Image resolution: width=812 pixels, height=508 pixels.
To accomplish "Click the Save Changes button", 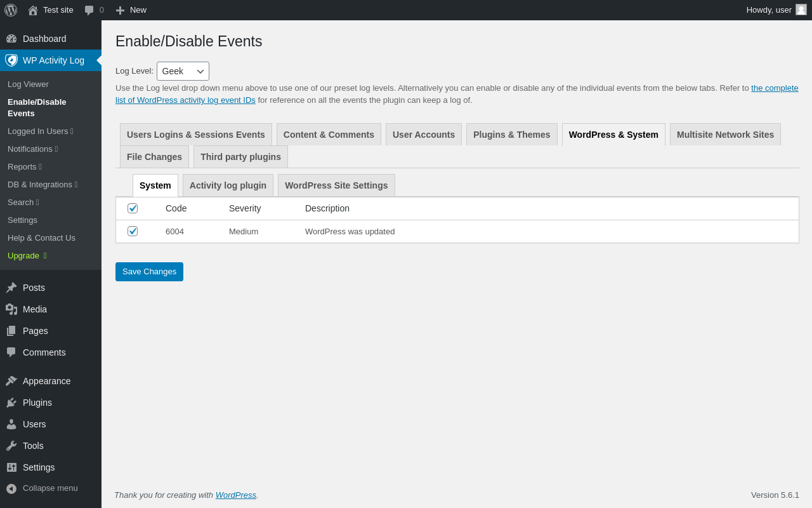I will click(149, 272).
